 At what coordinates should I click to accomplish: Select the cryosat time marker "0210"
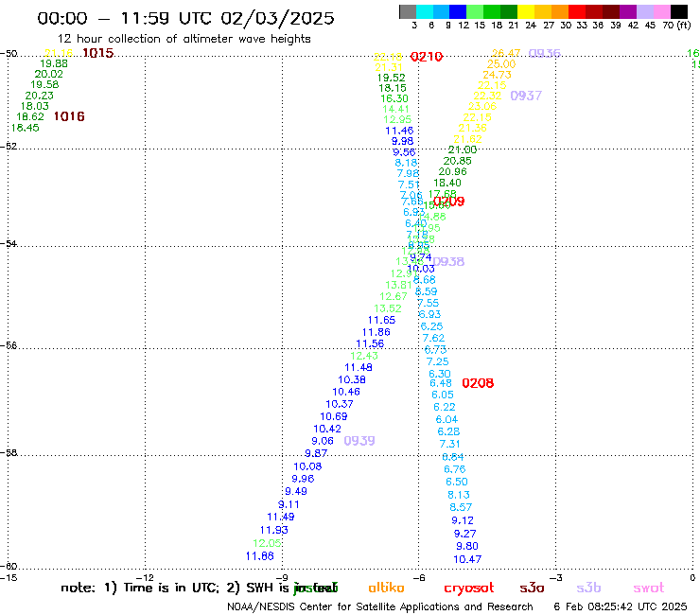[427, 57]
